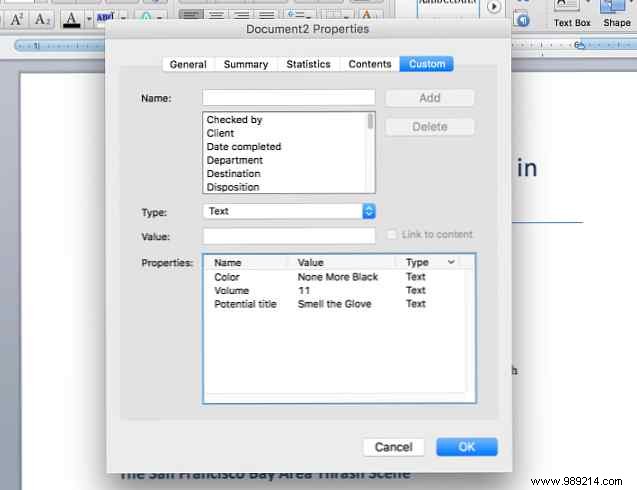This screenshot has width=637, height=490.
Task: Switch to the Summary tab
Action: (246, 64)
